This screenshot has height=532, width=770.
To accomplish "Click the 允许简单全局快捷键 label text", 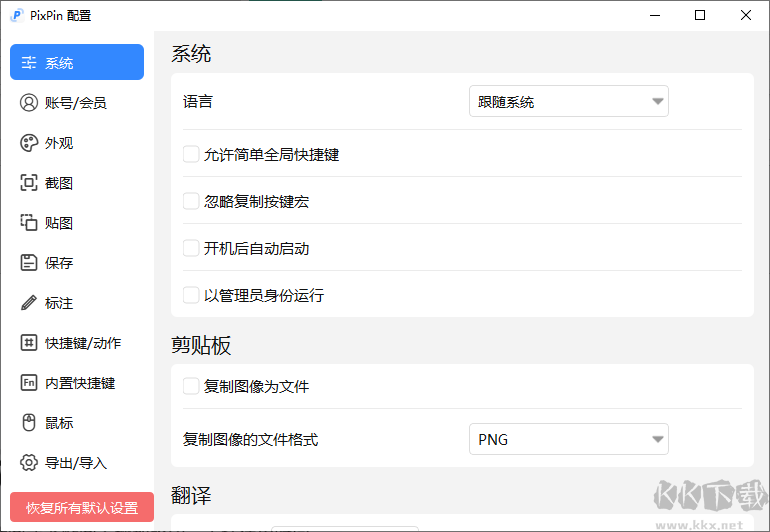I will point(272,155).
